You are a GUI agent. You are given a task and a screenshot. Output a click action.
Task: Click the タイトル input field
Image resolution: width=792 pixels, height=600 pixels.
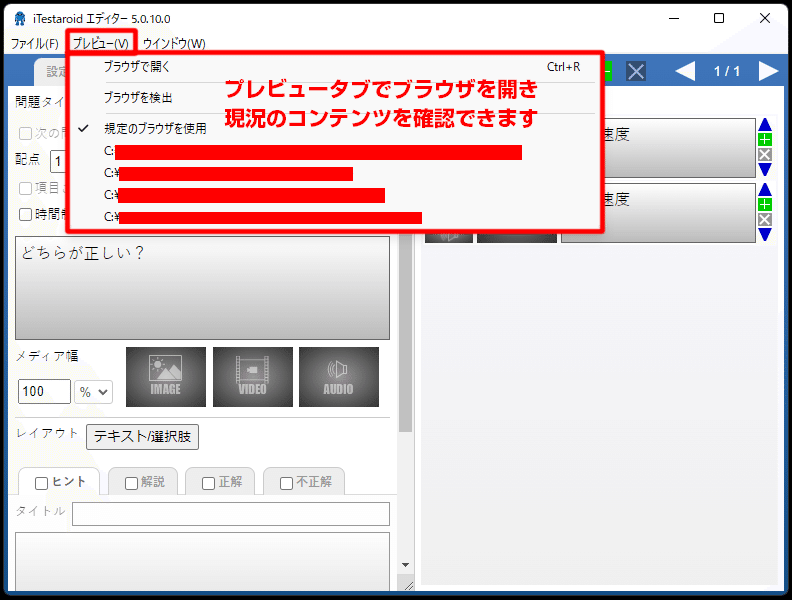pos(231,514)
